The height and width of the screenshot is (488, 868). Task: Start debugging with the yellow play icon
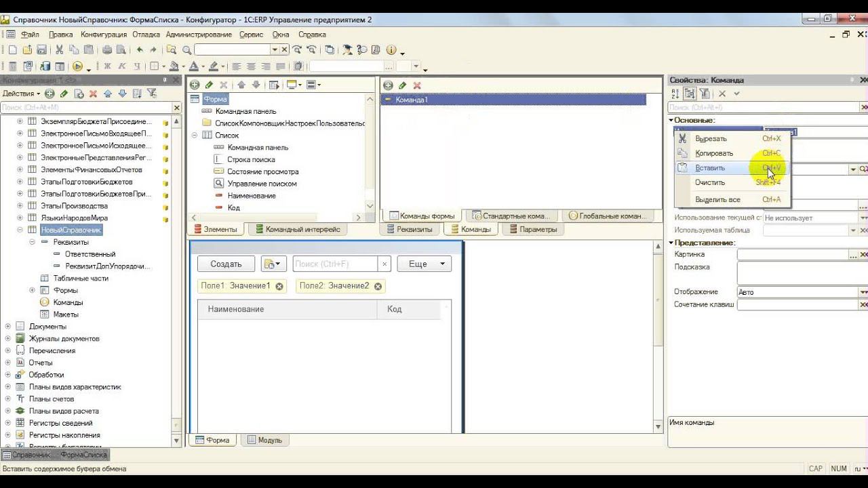[x=77, y=66]
